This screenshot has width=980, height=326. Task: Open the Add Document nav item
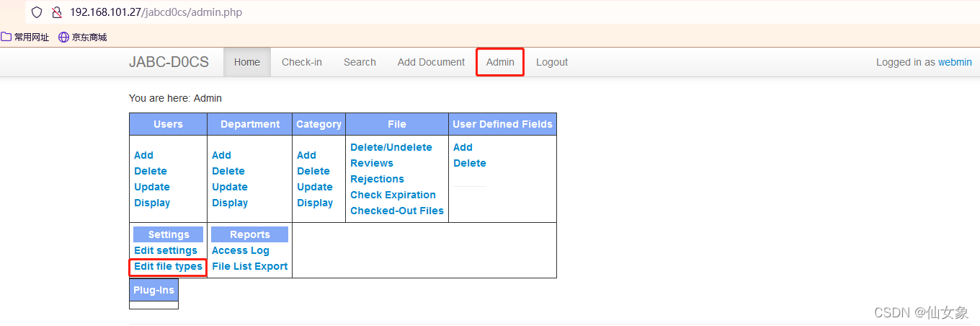(431, 62)
